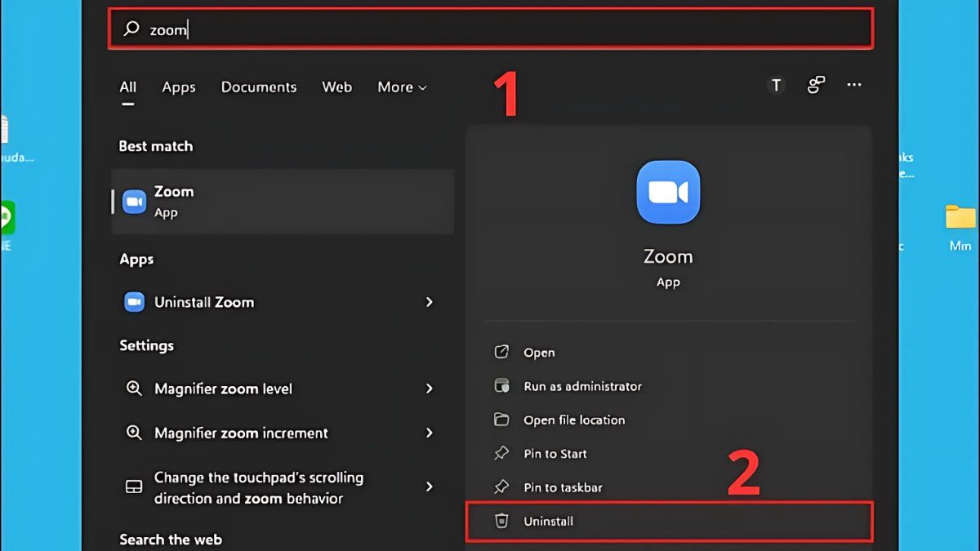Open the three-dot options menu
This screenshot has width=980, height=551.
pos(854,85)
